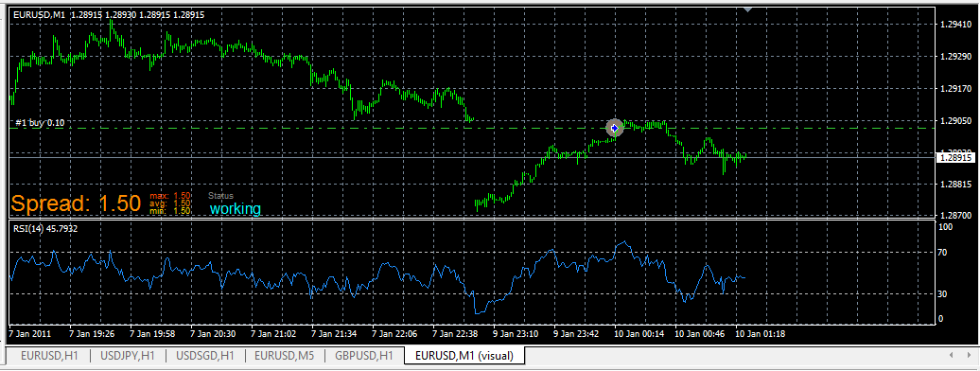Click the '10 Jan 01:18' time label
Image resolution: width=980 pixels, height=371 pixels.
coord(761,334)
